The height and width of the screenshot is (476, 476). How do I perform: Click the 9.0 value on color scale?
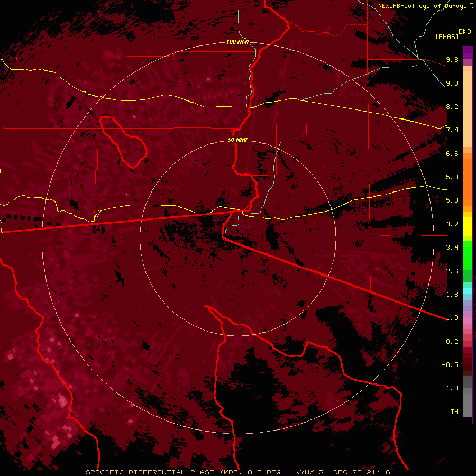pyautogui.click(x=452, y=83)
